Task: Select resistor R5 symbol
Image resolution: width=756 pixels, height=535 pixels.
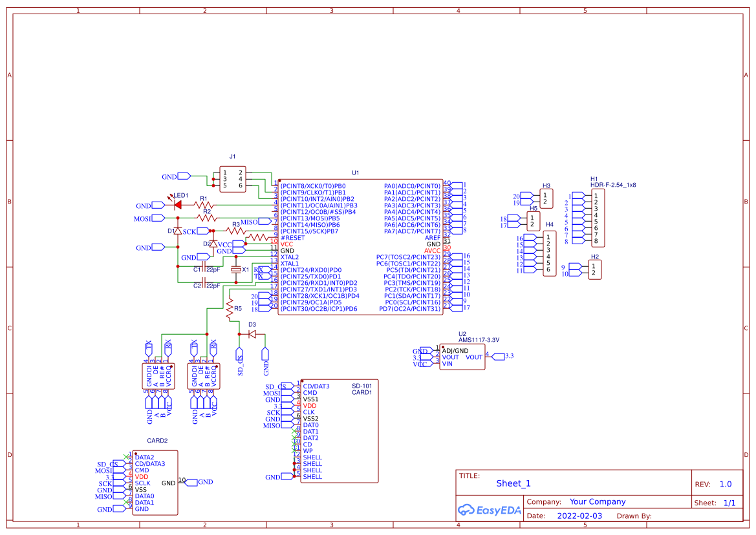Action: 230,309
